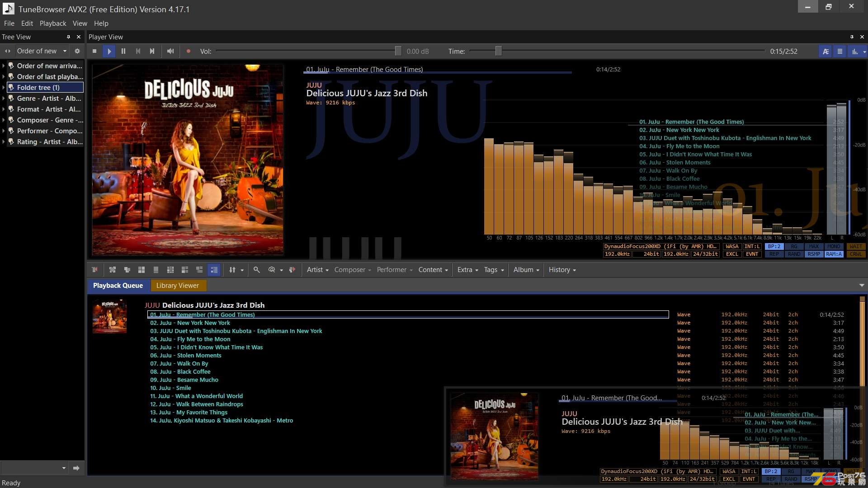Open the Tags dropdown

pos(494,270)
